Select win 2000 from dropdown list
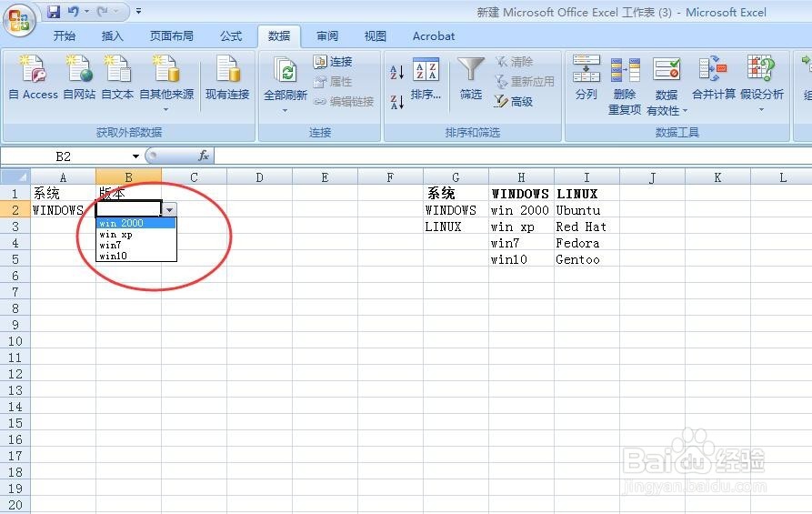The width and height of the screenshot is (812, 514). tap(136, 223)
